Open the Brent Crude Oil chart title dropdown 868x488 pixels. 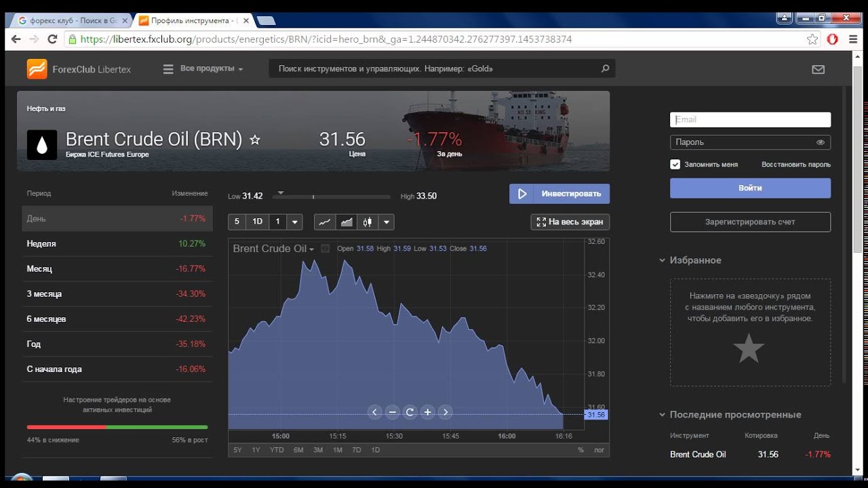coord(273,249)
